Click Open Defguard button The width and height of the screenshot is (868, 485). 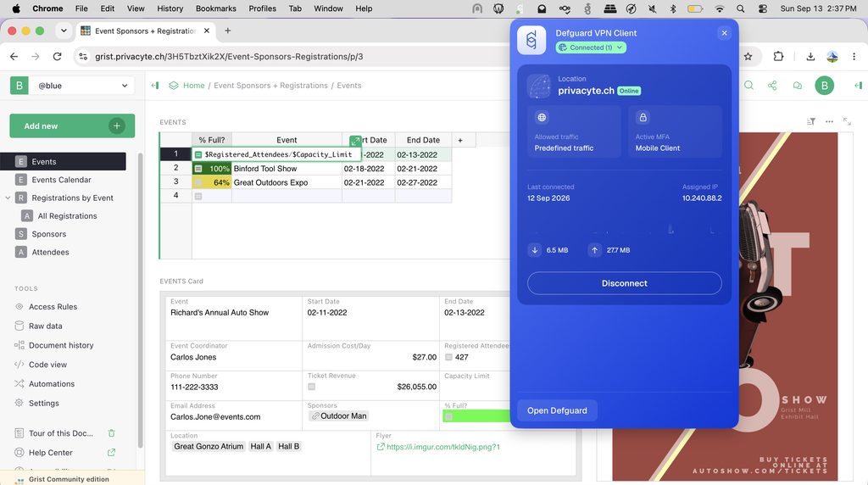pyautogui.click(x=557, y=411)
